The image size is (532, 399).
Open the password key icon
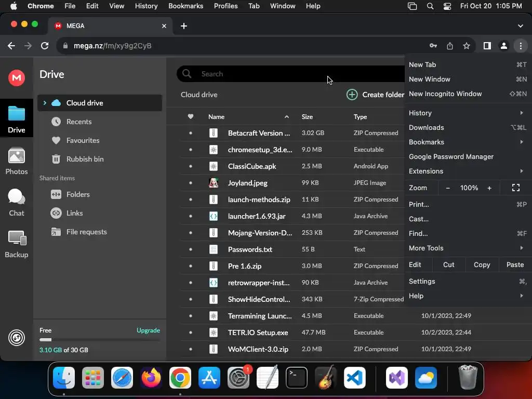[x=433, y=46]
